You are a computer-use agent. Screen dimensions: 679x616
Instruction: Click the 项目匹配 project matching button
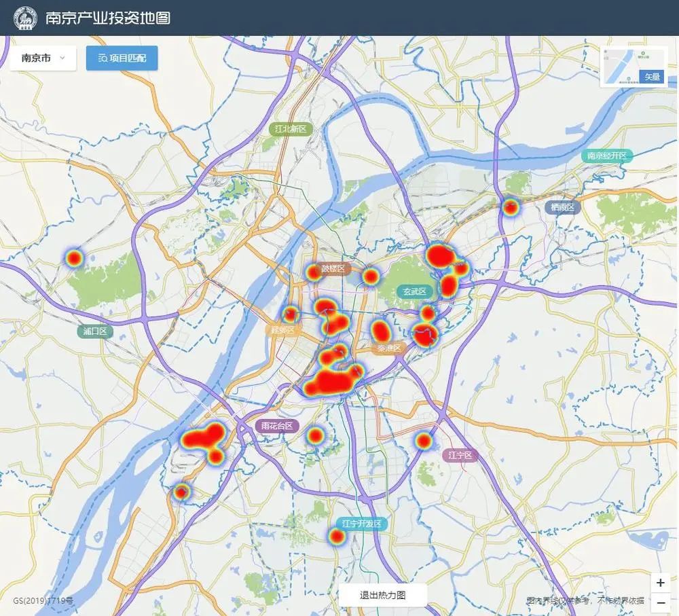[x=122, y=58]
